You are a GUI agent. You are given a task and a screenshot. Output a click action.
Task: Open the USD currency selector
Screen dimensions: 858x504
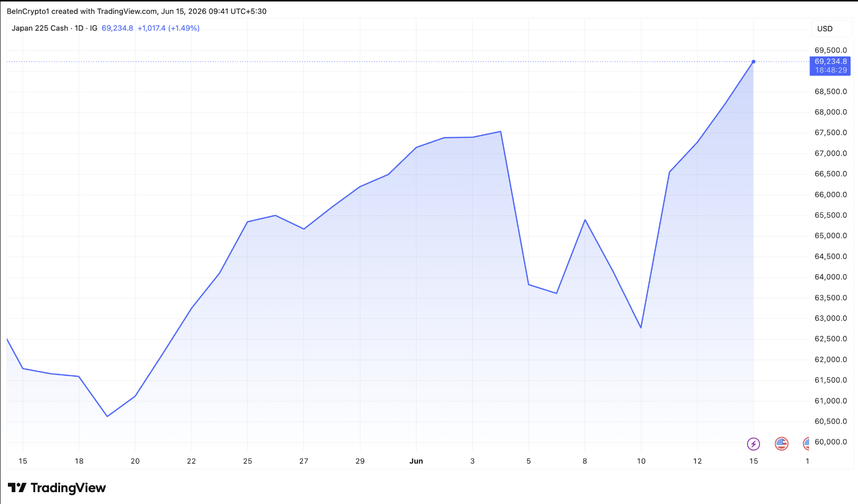(x=831, y=29)
